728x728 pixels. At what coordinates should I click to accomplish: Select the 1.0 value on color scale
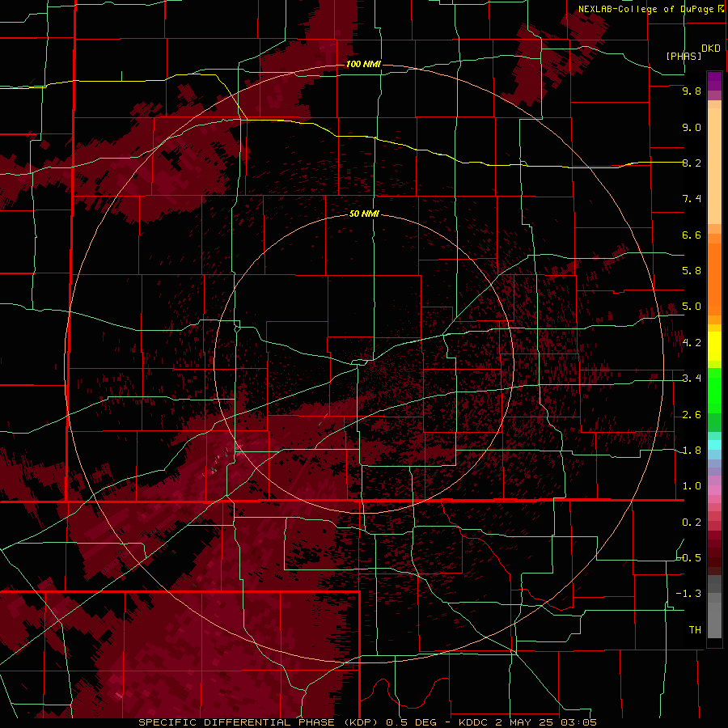[x=692, y=486]
